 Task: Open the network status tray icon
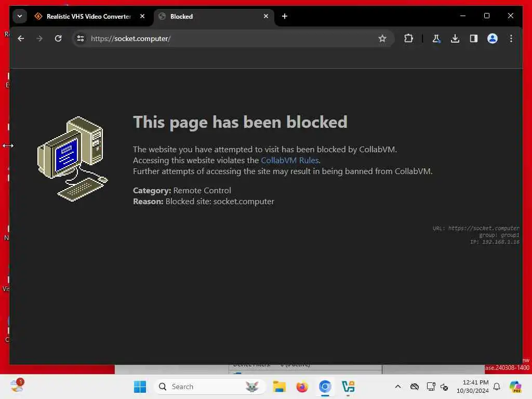431,387
